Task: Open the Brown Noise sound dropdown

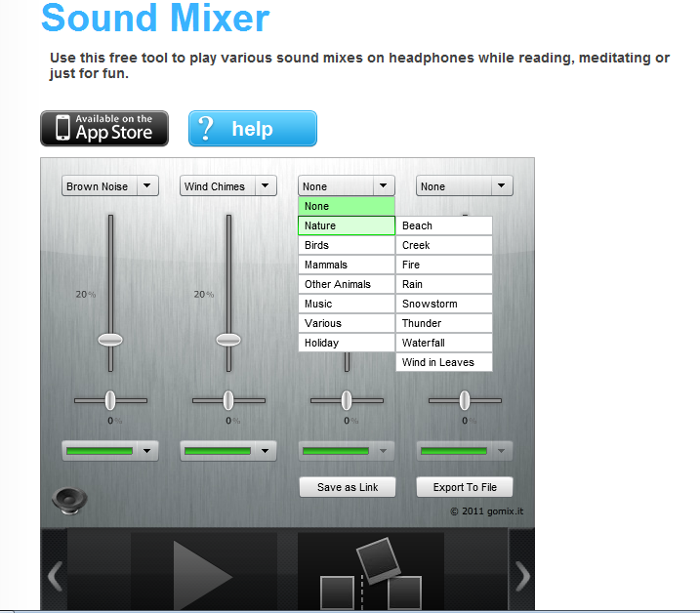Action: (110, 185)
